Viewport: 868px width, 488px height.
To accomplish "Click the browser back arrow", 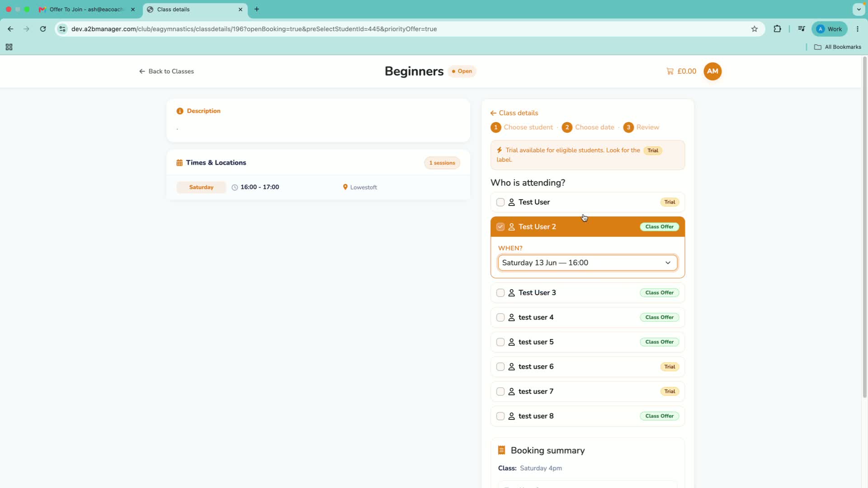I will (x=10, y=29).
